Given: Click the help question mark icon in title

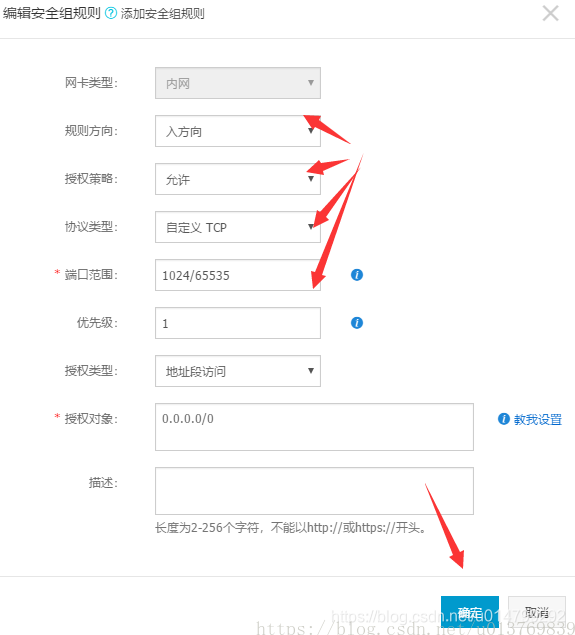Looking at the screenshot, I should [x=111, y=13].
